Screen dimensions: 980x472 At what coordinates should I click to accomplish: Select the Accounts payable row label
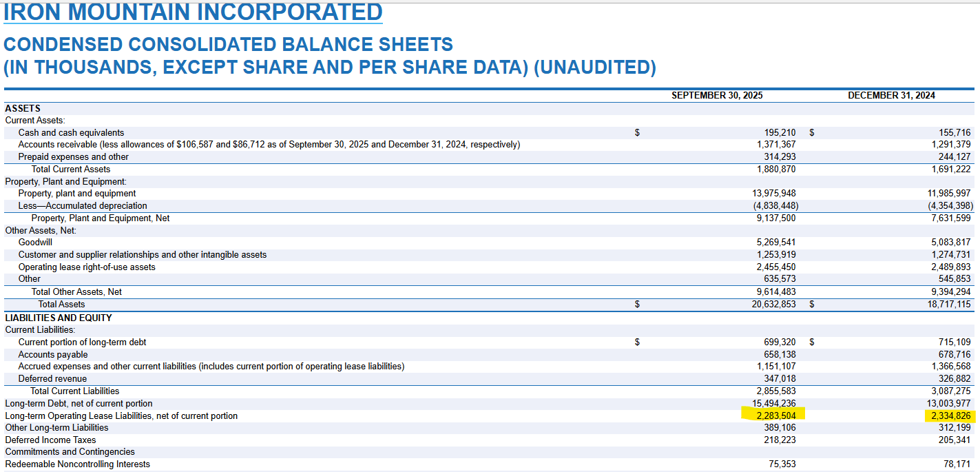(x=53, y=355)
